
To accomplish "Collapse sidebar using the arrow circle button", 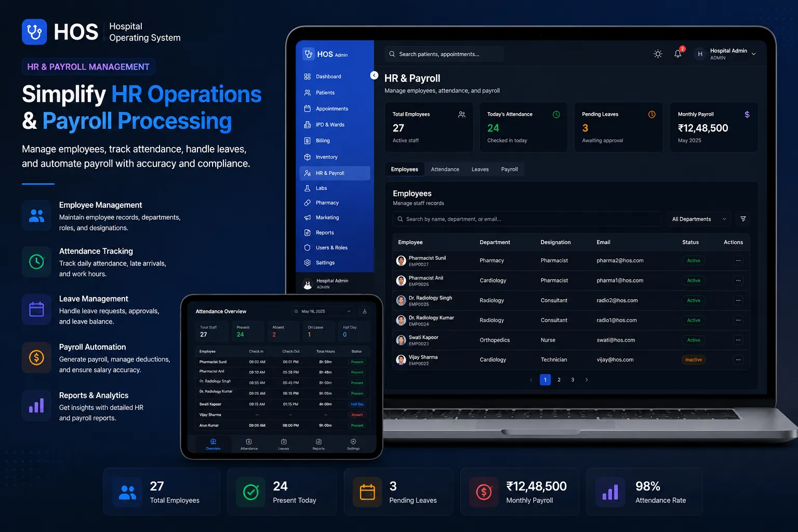I will 374,75.
